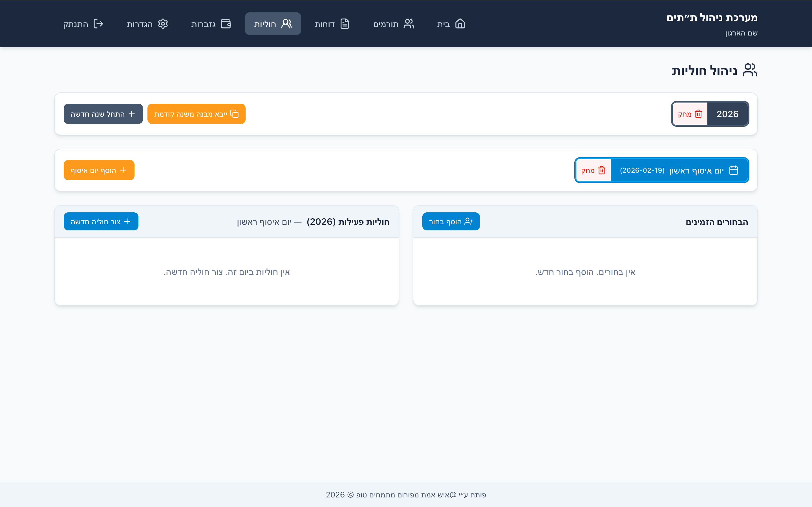Click the copy icon on import button
This screenshot has width=812, height=507.
point(235,114)
